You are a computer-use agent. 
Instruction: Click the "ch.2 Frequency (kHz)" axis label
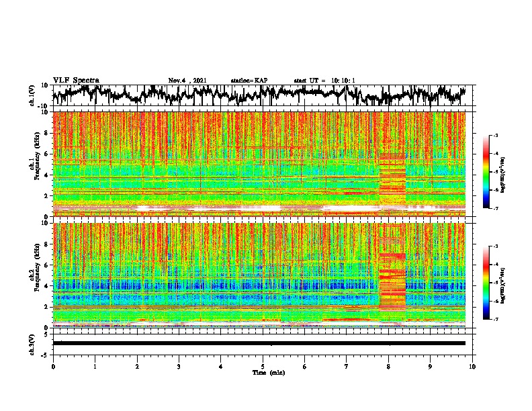(x=34, y=267)
